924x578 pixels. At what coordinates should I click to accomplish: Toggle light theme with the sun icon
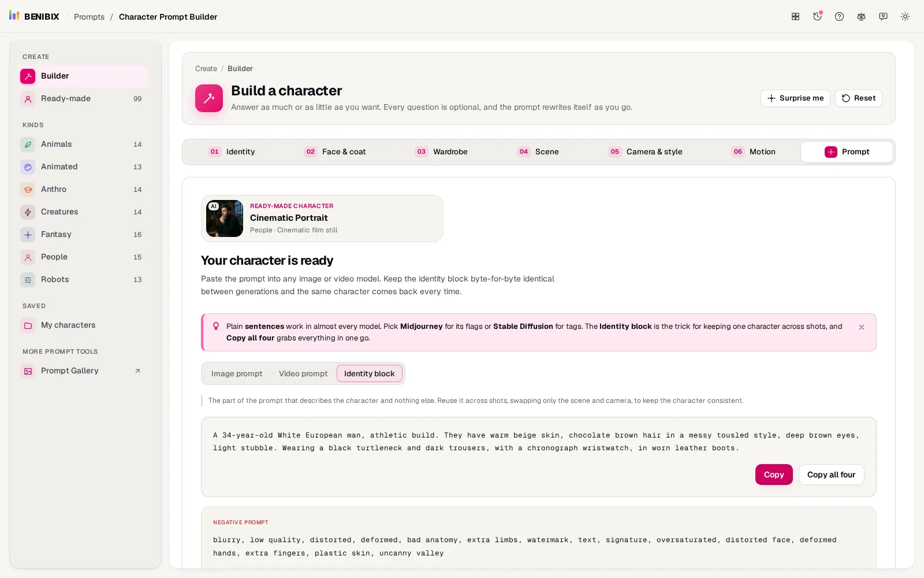(905, 17)
